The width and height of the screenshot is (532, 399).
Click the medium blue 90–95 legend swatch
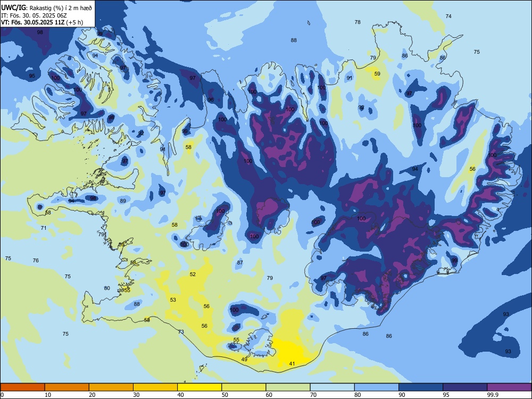point(421,387)
